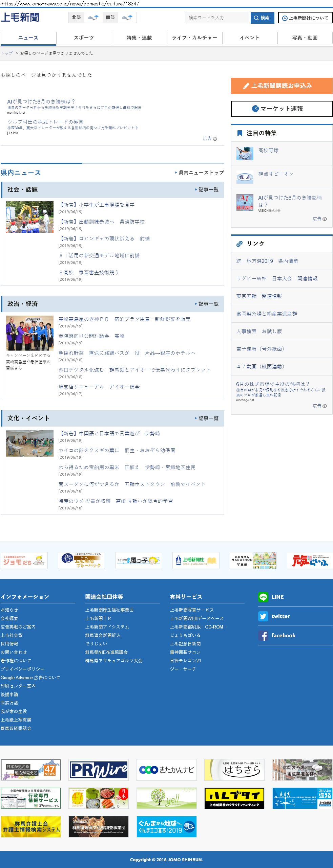Expand 記事一覧 for 社会・話題 section
333x868 pixels.
coord(207,190)
